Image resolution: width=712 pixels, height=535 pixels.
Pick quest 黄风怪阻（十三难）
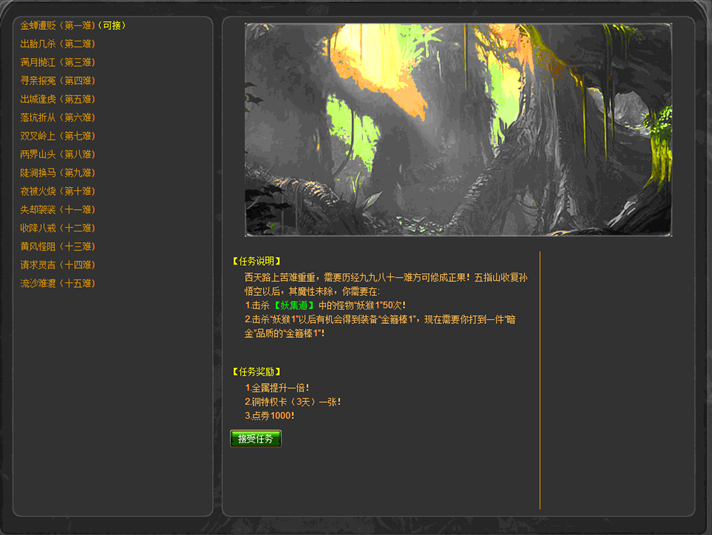coord(58,247)
